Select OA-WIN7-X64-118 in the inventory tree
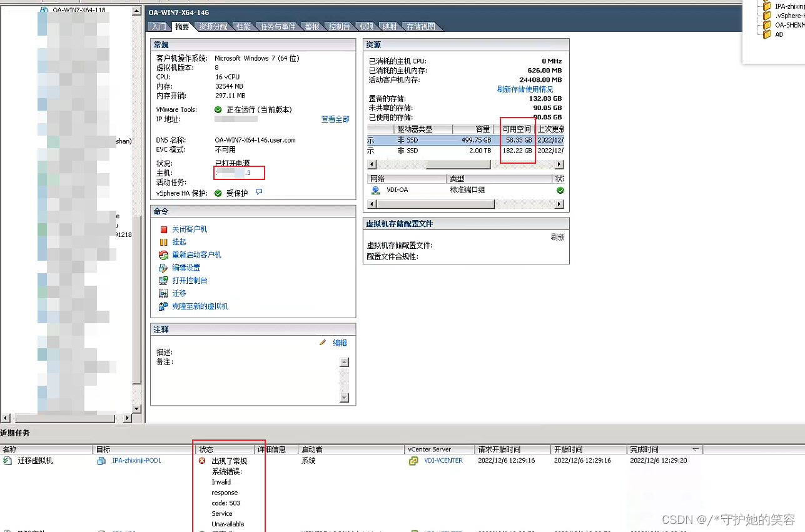 [x=79, y=11]
